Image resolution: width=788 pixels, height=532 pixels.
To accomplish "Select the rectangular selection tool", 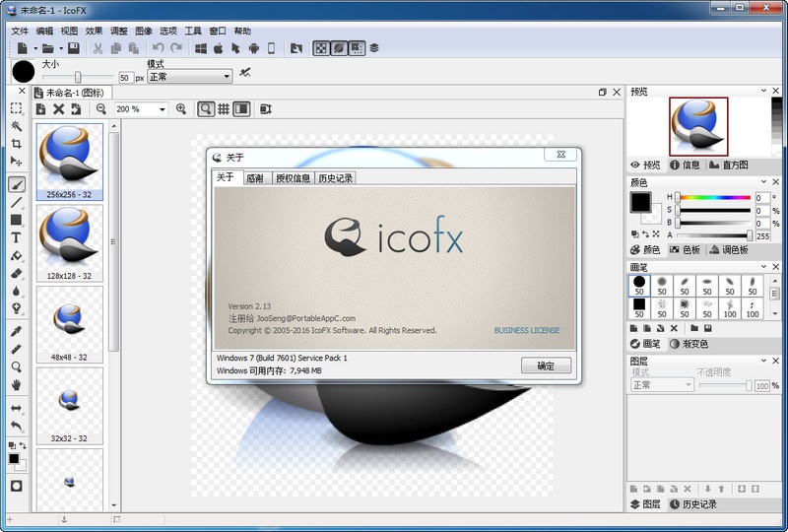I will [16, 108].
